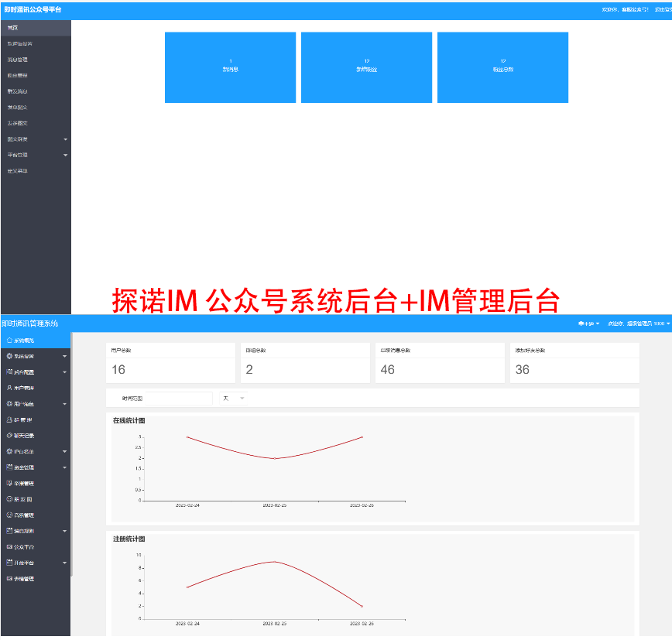This screenshot has width=672, height=640.
Task: Open the 天 time unit dropdown
Action: click(234, 399)
